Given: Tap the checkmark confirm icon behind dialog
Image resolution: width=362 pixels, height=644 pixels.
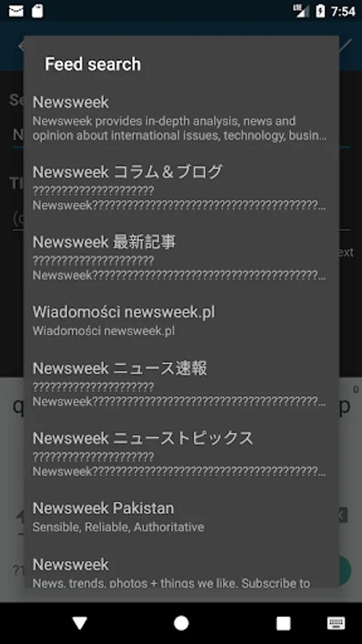Looking at the screenshot, I should pyautogui.click(x=346, y=45).
